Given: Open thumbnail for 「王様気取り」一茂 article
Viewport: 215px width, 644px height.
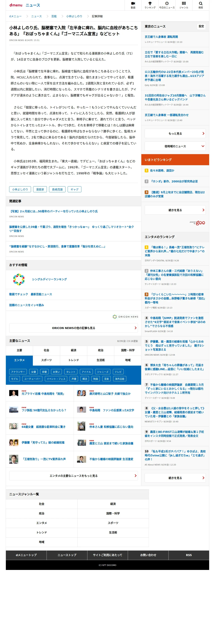Looking at the screenshot, I should 14,459.
